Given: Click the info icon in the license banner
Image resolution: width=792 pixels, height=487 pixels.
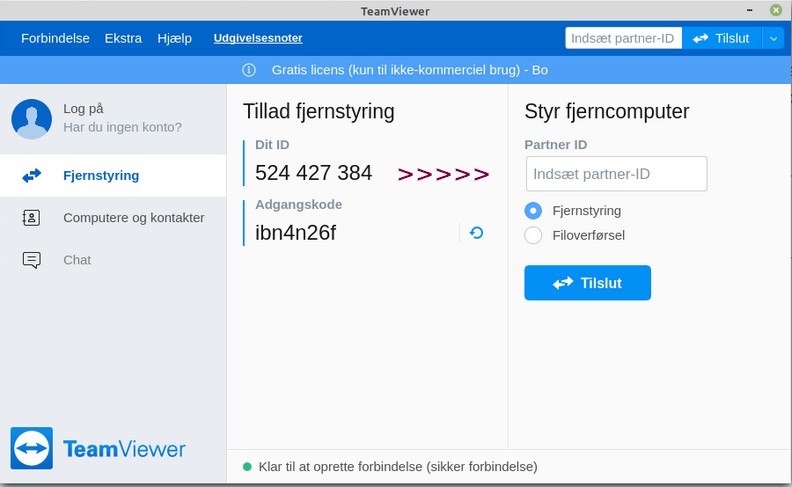Looking at the screenshot, I should pyautogui.click(x=249, y=70).
